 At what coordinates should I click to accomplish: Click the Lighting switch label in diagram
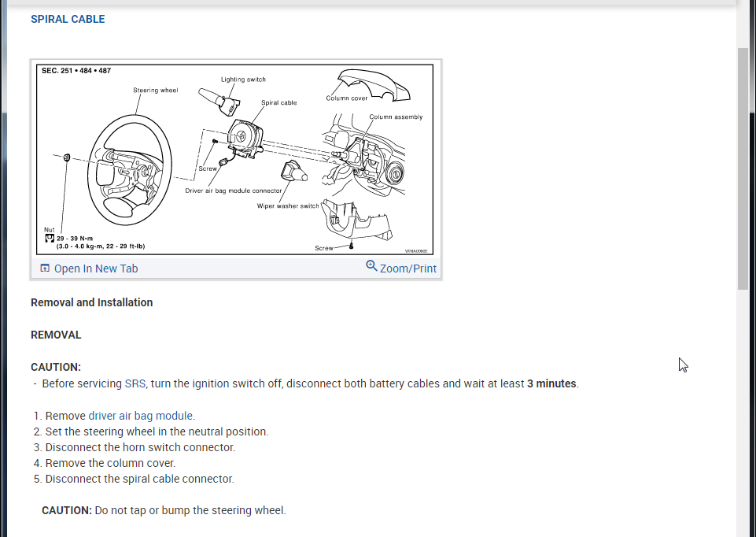pyautogui.click(x=244, y=80)
